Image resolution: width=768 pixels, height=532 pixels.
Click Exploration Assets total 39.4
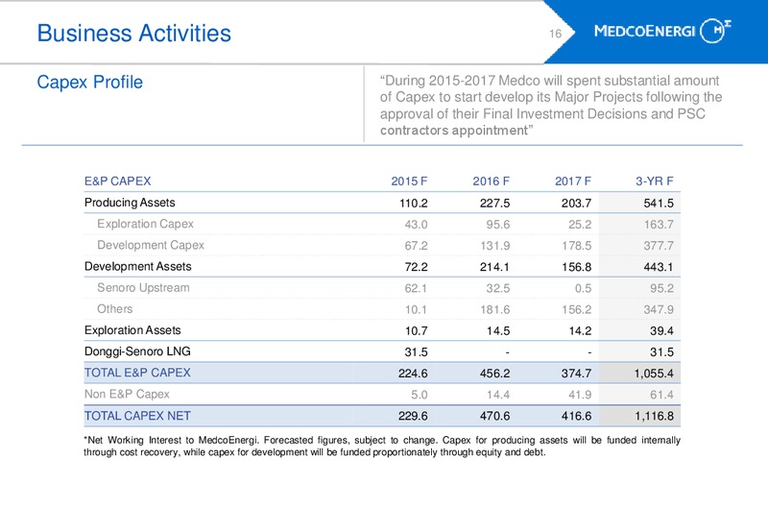pos(661,330)
